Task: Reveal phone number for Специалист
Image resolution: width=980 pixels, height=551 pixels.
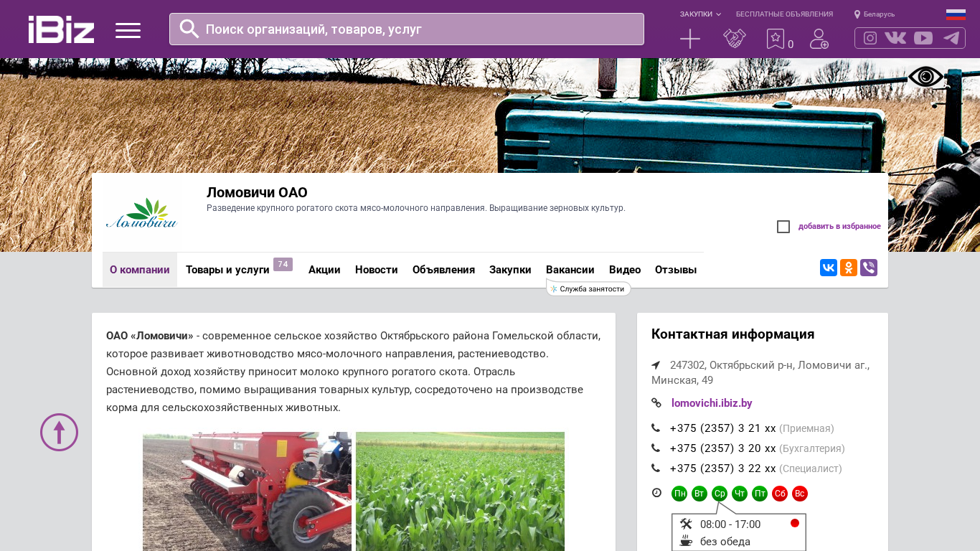Action: [x=722, y=468]
